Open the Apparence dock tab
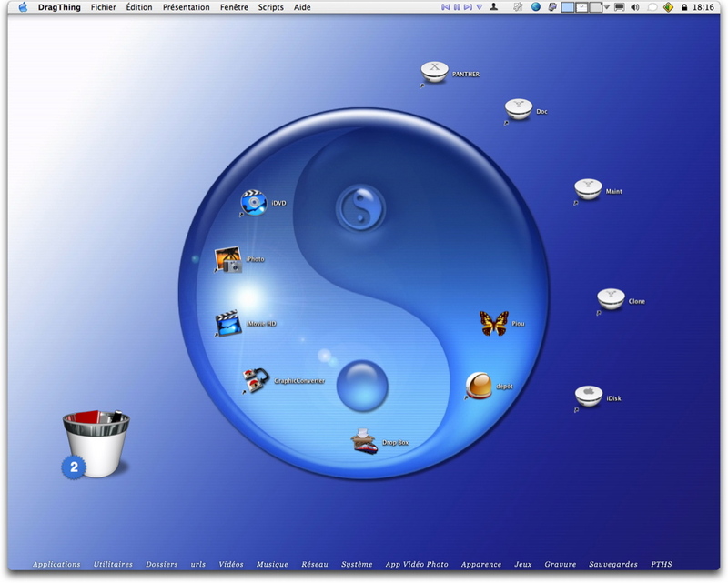 (x=481, y=564)
